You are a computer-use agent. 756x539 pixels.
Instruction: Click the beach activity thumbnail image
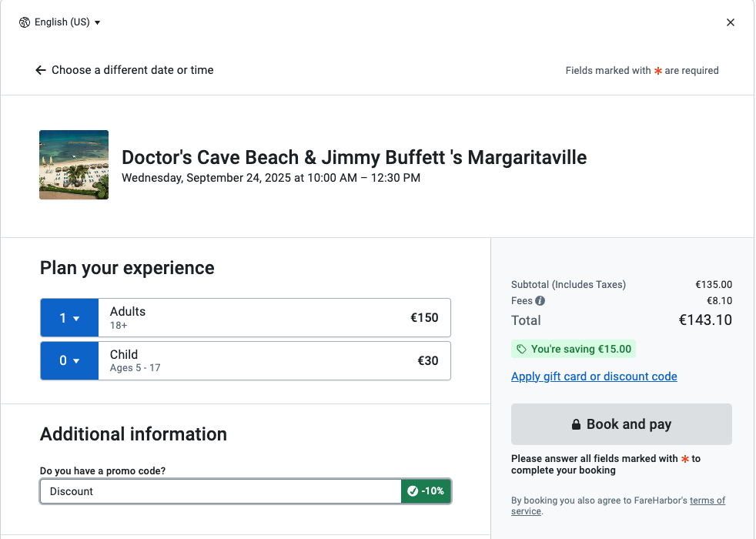74,165
